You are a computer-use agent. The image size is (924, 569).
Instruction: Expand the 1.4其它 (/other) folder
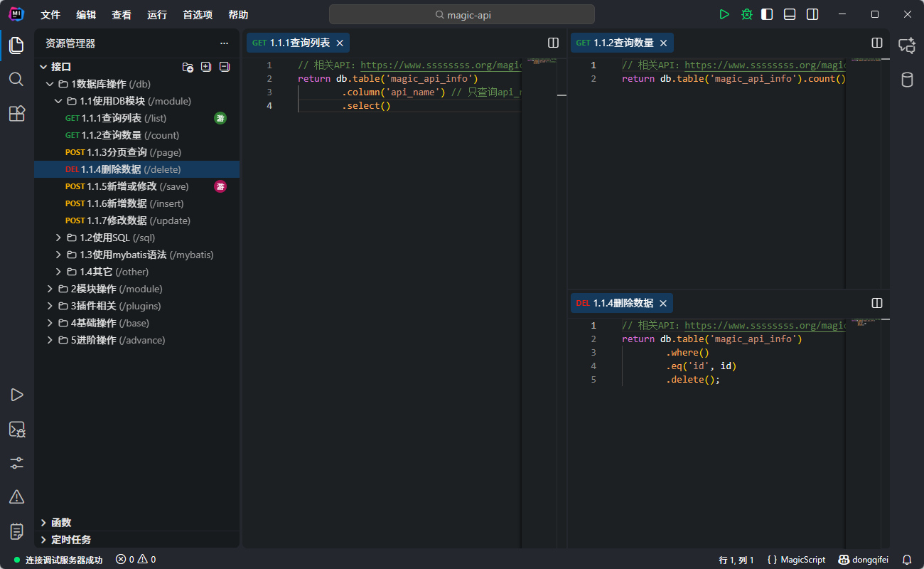(x=59, y=272)
